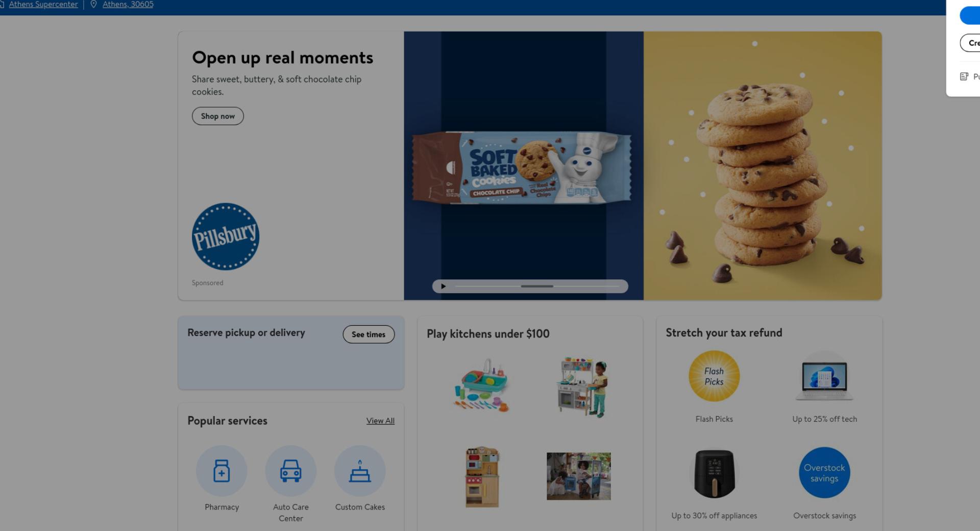Click the Flash Picks yellow circle icon

[x=714, y=376]
